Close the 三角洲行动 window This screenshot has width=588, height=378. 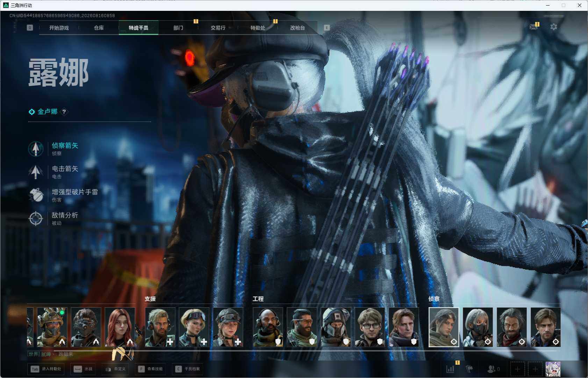point(580,5)
